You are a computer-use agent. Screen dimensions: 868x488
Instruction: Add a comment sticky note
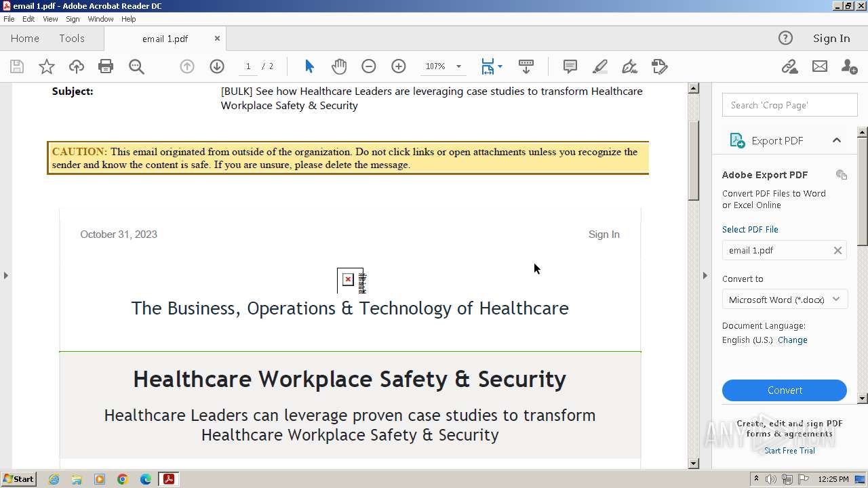point(570,66)
